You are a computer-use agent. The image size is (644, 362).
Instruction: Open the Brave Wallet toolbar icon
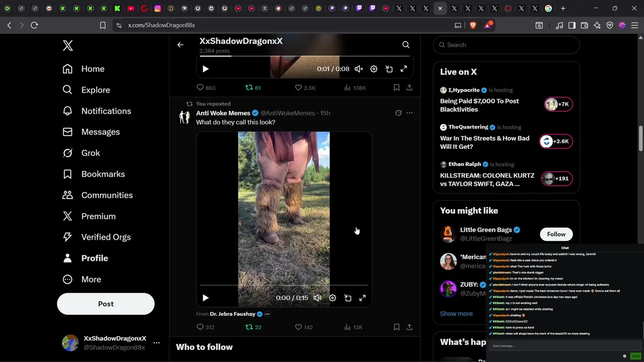click(585, 25)
